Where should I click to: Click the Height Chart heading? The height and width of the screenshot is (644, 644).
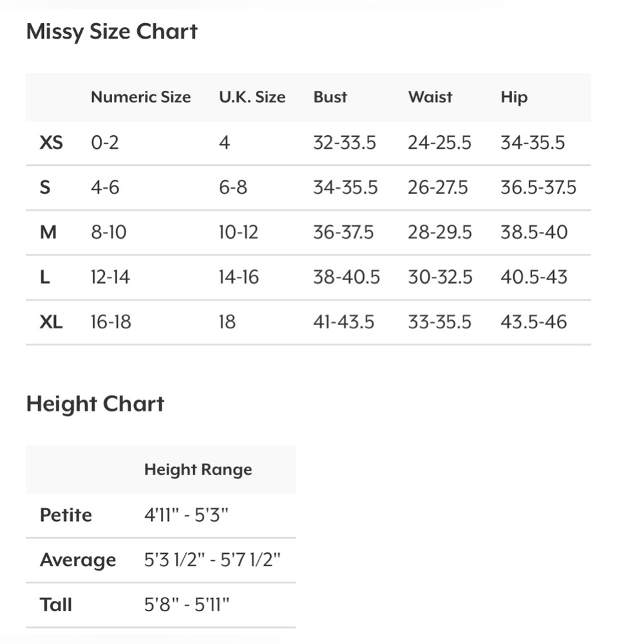tap(95, 404)
